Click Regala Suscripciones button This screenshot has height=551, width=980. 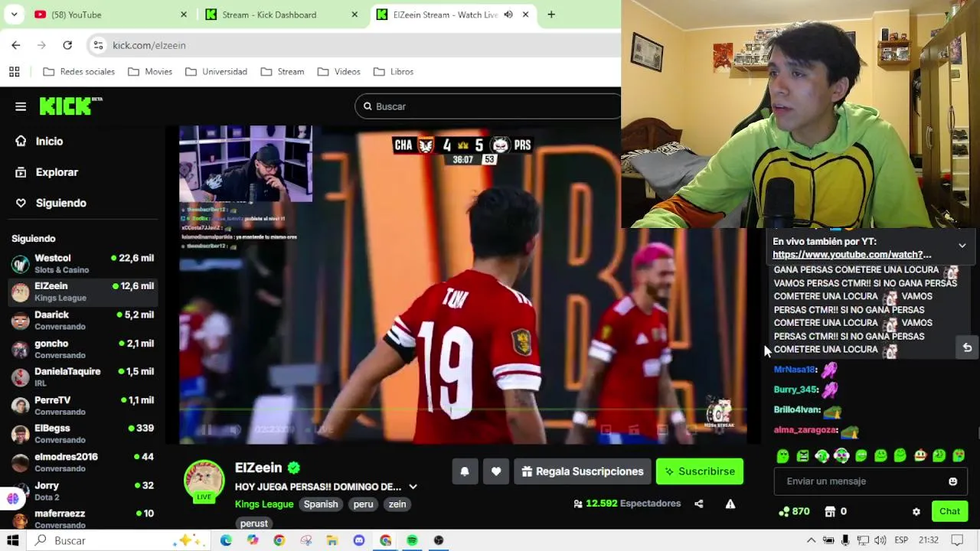click(x=583, y=471)
